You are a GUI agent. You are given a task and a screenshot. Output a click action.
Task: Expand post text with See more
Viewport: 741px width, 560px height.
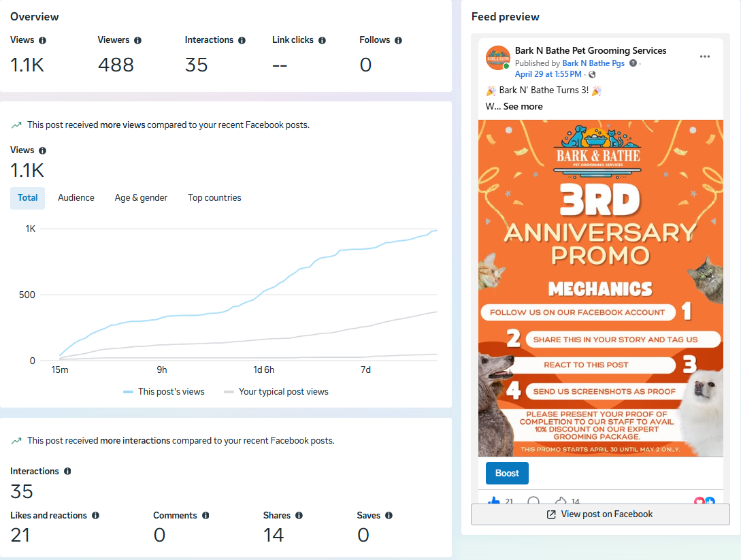[x=523, y=107]
